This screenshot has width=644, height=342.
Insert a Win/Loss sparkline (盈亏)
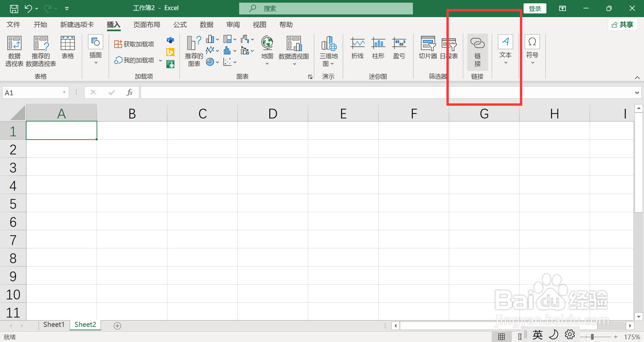pyautogui.click(x=399, y=48)
